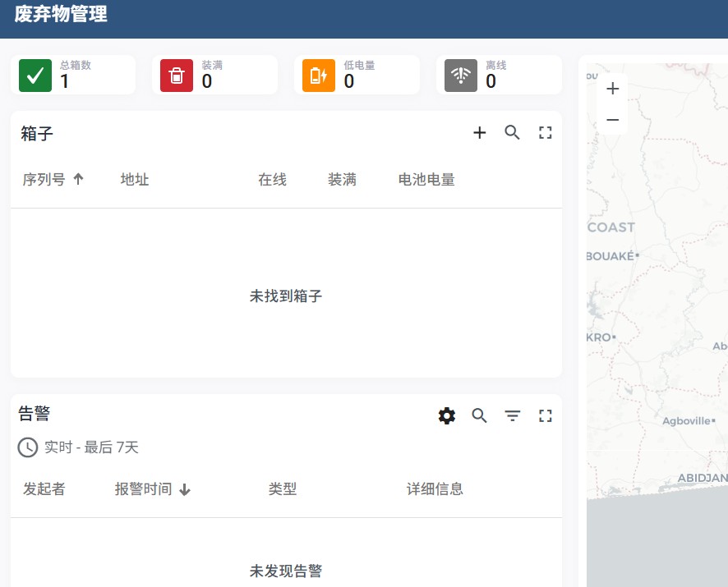Sort bins by 地址 column header
The width and height of the screenshot is (728, 587).
click(135, 180)
